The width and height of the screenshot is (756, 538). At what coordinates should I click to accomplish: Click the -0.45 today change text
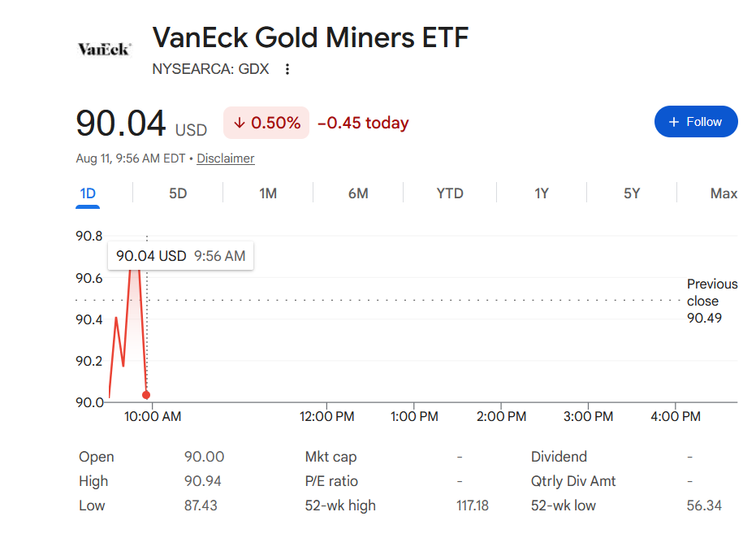(x=363, y=123)
